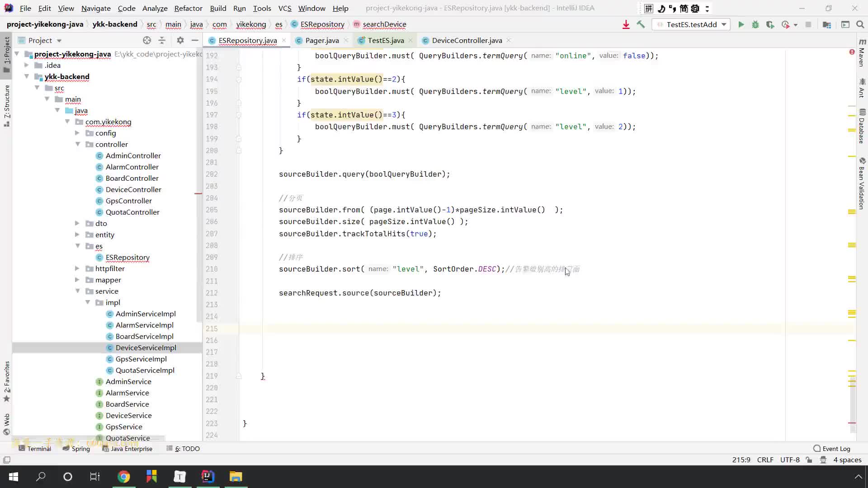Select the Search everywhere icon
Screen dimensions: 868x488
pos(860,24)
